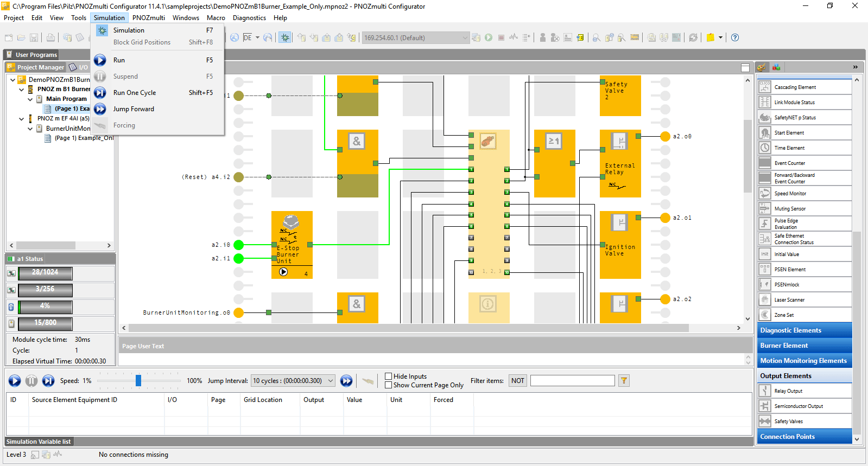Choose Jump Forward from the Simulation menu

click(x=157, y=109)
